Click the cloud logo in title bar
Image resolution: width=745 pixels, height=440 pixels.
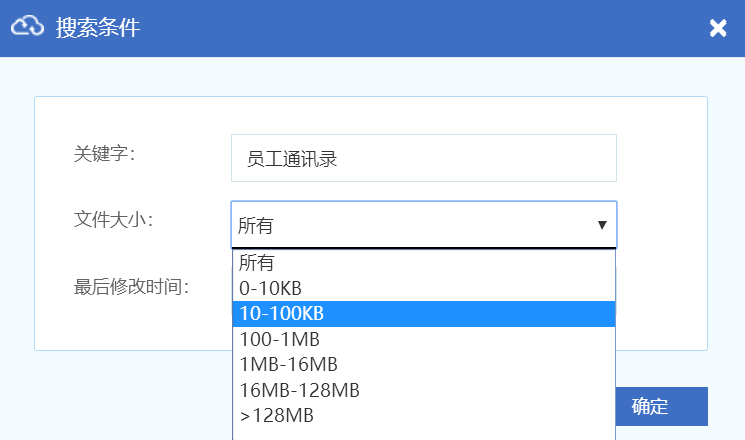pos(27,27)
